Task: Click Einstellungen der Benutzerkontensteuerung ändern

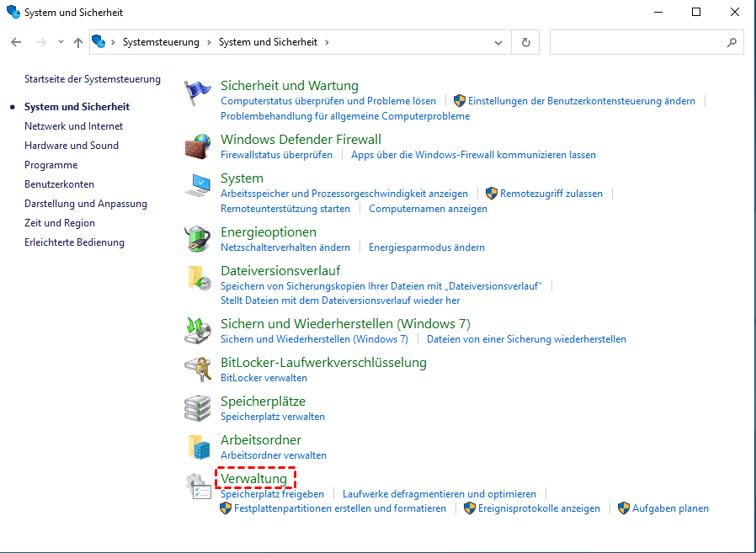Action: (582, 101)
